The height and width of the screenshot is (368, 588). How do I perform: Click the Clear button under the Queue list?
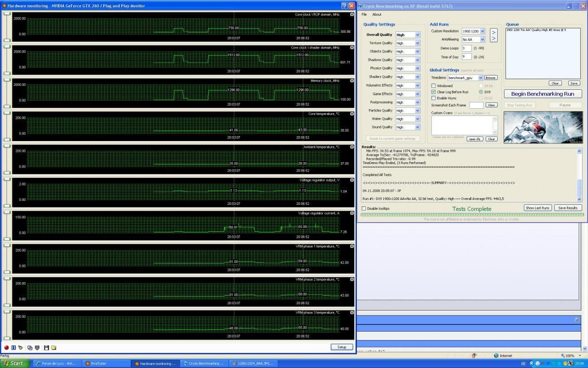pyautogui.click(x=555, y=83)
